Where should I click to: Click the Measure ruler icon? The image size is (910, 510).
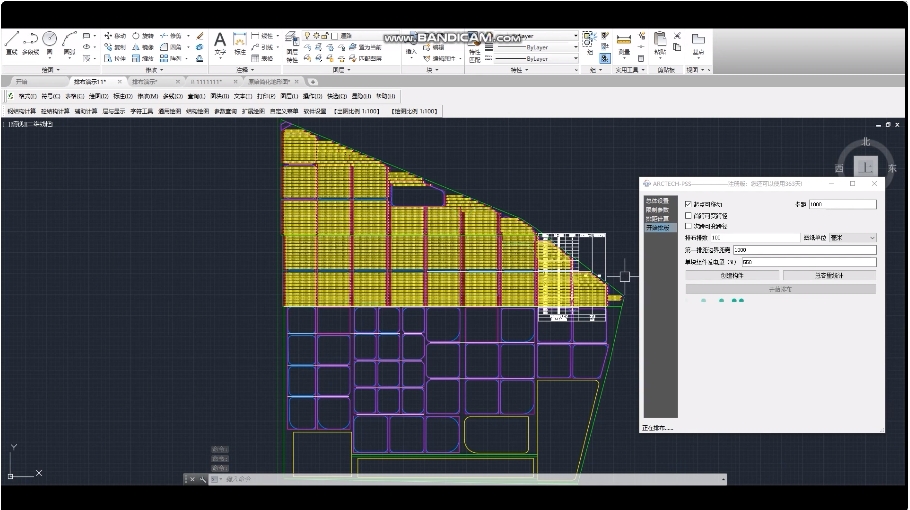tap(624, 41)
